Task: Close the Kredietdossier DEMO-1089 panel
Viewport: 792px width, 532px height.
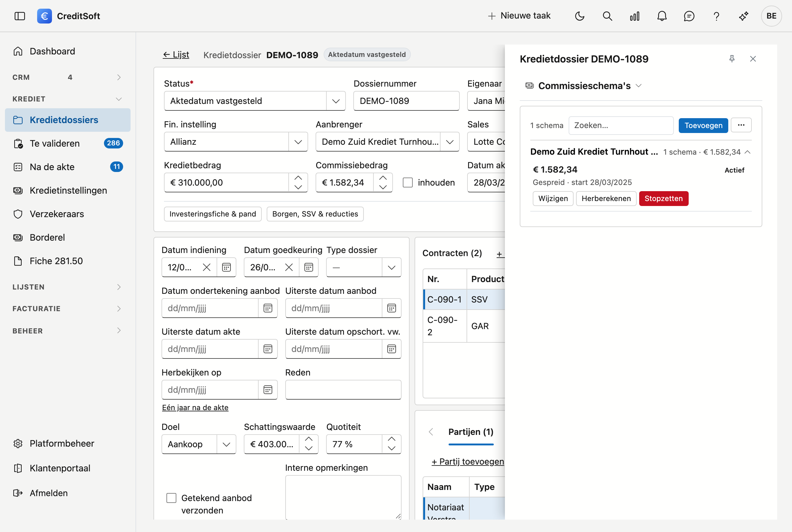Action: pos(753,59)
